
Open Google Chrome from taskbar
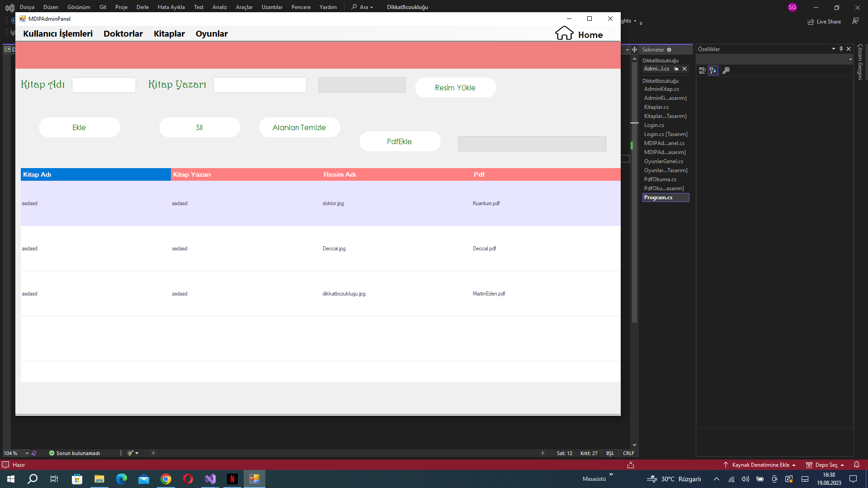(x=166, y=479)
